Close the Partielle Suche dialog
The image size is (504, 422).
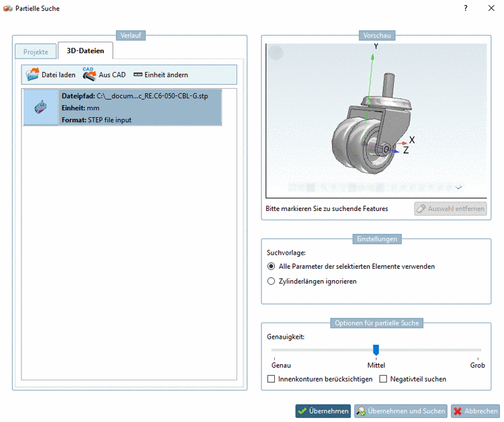(491, 8)
